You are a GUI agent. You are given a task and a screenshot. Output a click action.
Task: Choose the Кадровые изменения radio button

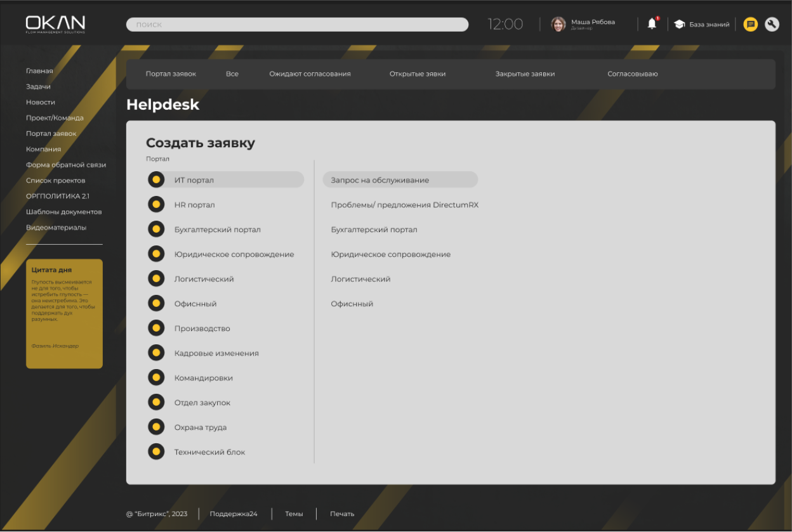click(156, 353)
